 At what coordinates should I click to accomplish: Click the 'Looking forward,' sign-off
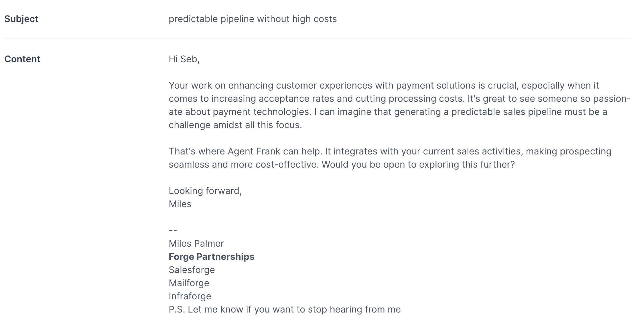(205, 191)
